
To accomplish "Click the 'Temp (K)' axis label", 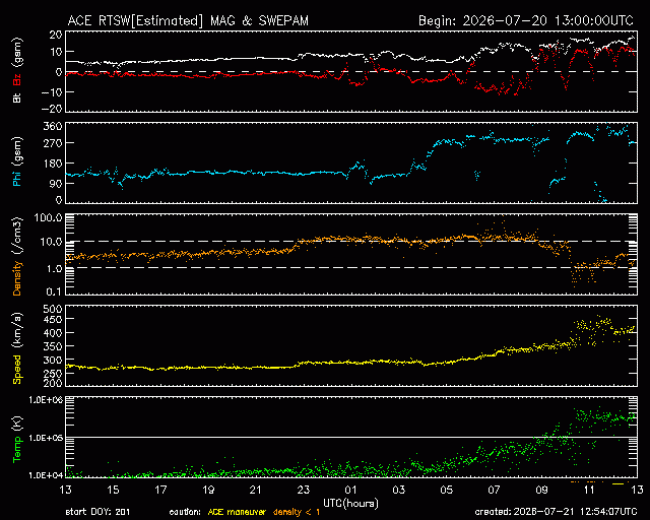I will click(x=17, y=439).
